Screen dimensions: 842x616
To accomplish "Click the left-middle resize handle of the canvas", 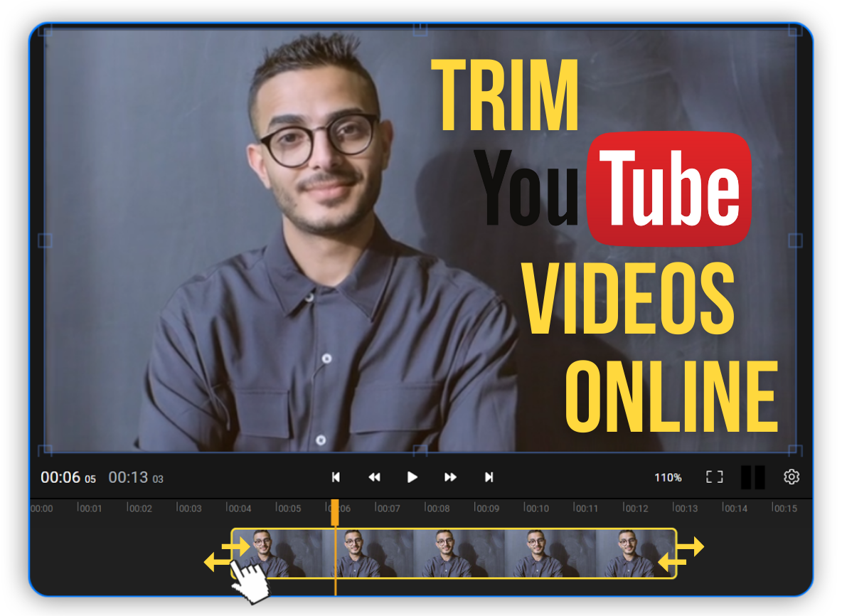I will point(45,240).
